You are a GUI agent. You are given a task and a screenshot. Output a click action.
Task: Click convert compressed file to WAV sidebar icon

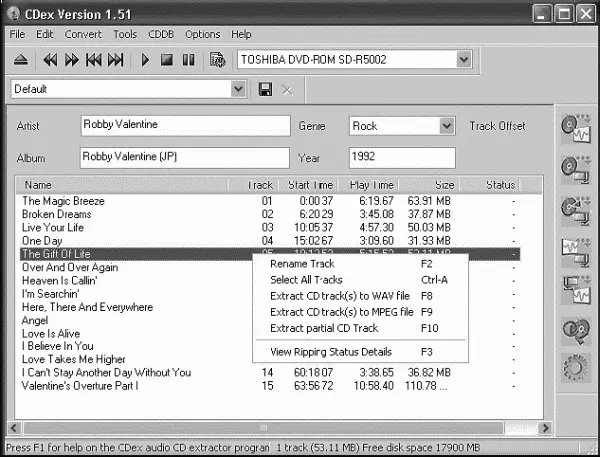click(x=576, y=290)
